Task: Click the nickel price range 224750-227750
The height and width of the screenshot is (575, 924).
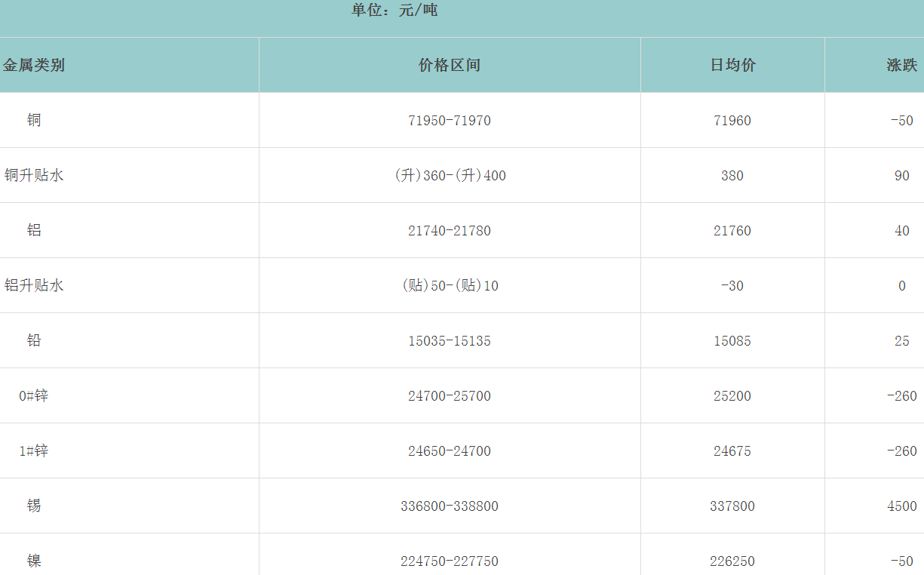Action: point(450,561)
